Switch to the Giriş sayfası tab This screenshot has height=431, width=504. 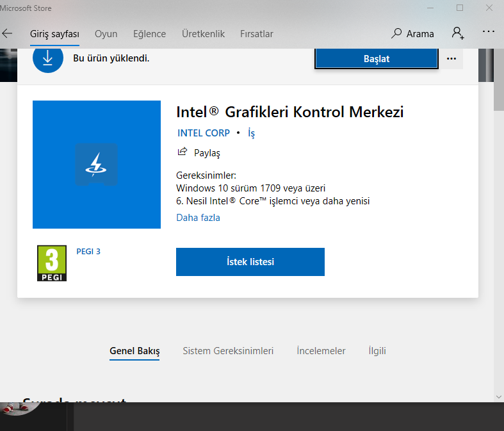tap(54, 34)
